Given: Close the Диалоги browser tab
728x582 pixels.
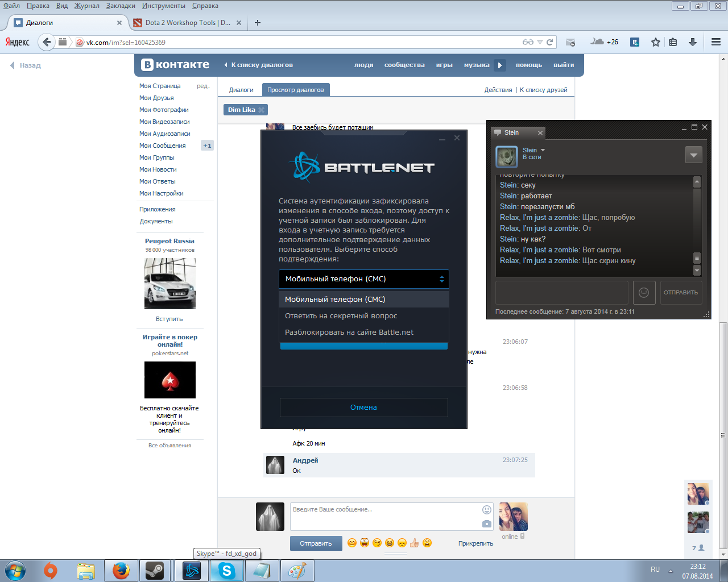Looking at the screenshot, I should click(x=119, y=23).
